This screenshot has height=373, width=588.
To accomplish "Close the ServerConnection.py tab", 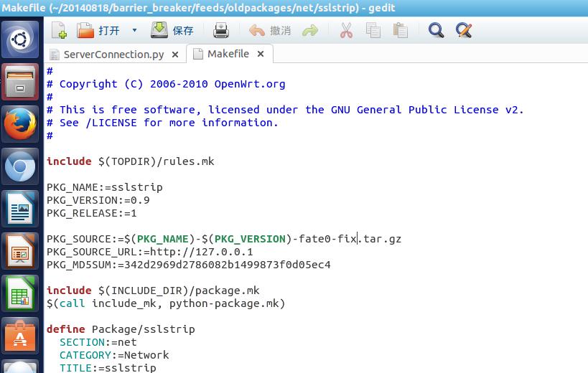I will click(x=175, y=54).
